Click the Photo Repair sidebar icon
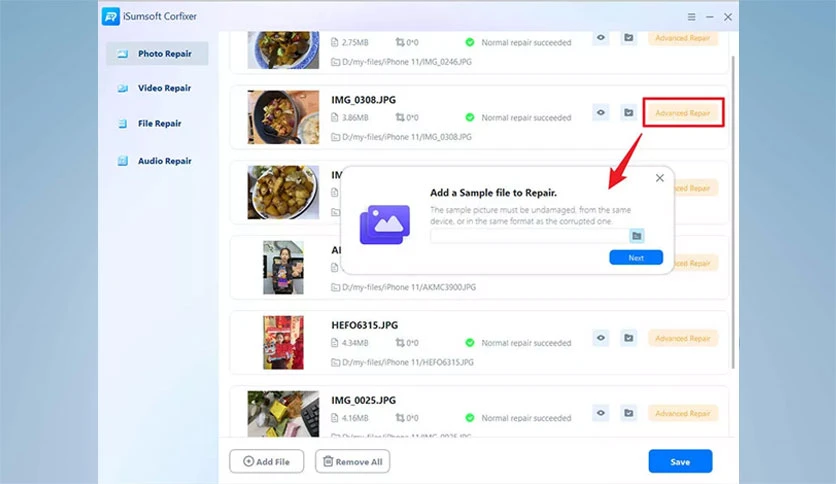 [123, 54]
